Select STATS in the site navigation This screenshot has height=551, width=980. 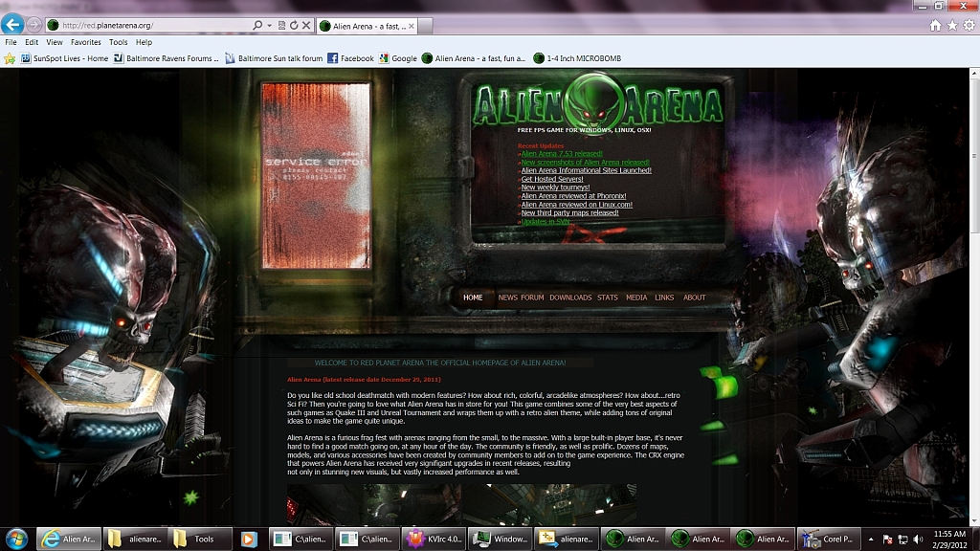pos(608,298)
